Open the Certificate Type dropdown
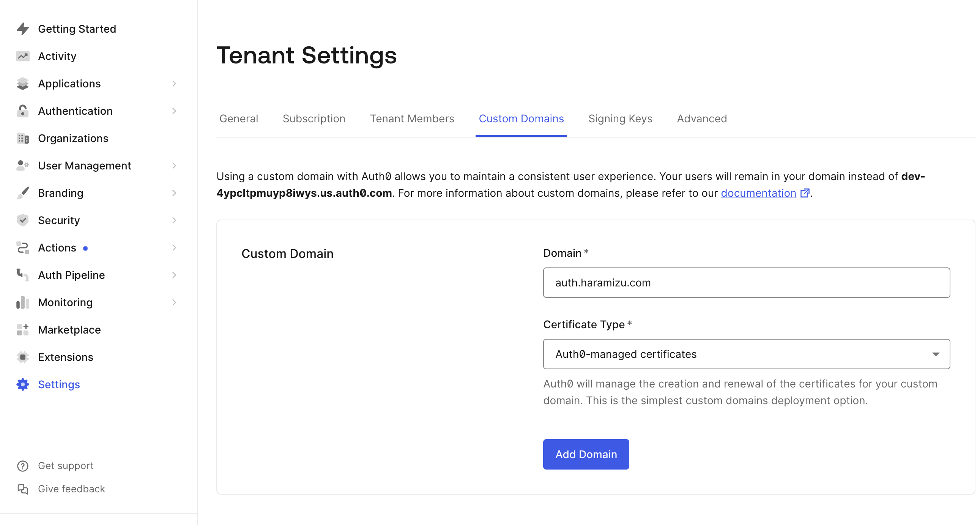This screenshot has height=525, width=980. tap(746, 354)
